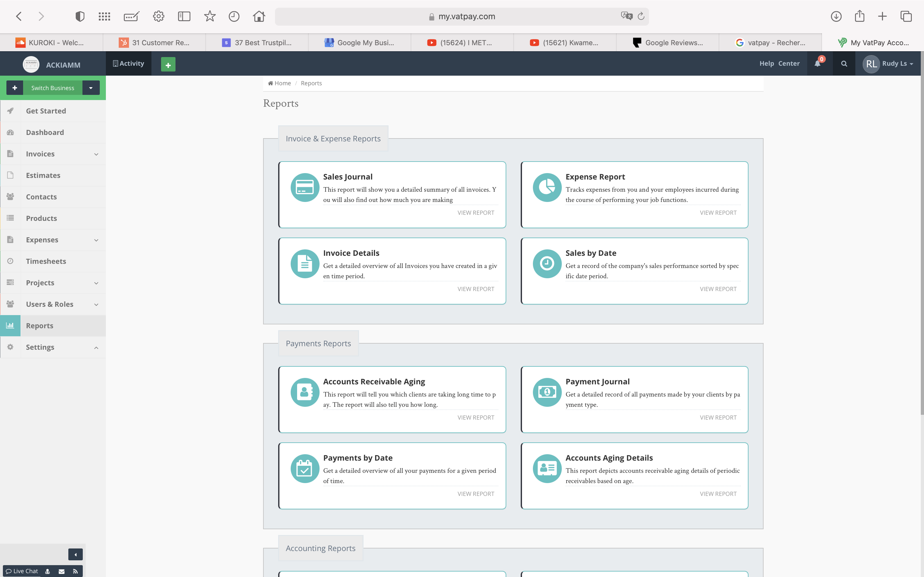
Task: Click the green plus quick-add button
Action: click(x=168, y=65)
